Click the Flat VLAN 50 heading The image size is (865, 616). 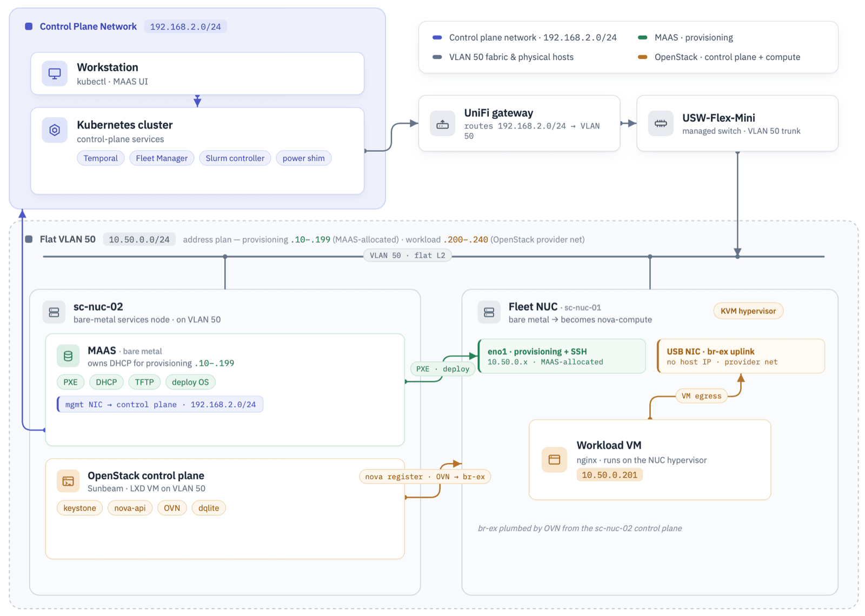pyautogui.click(x=68, y=239)
